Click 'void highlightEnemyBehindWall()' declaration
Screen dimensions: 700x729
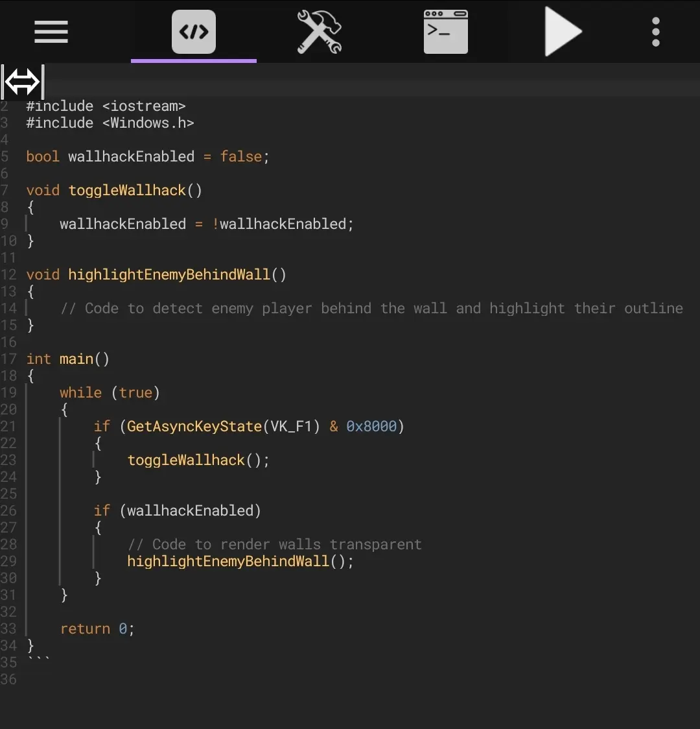pyautogui.click(x=156, y=275)
